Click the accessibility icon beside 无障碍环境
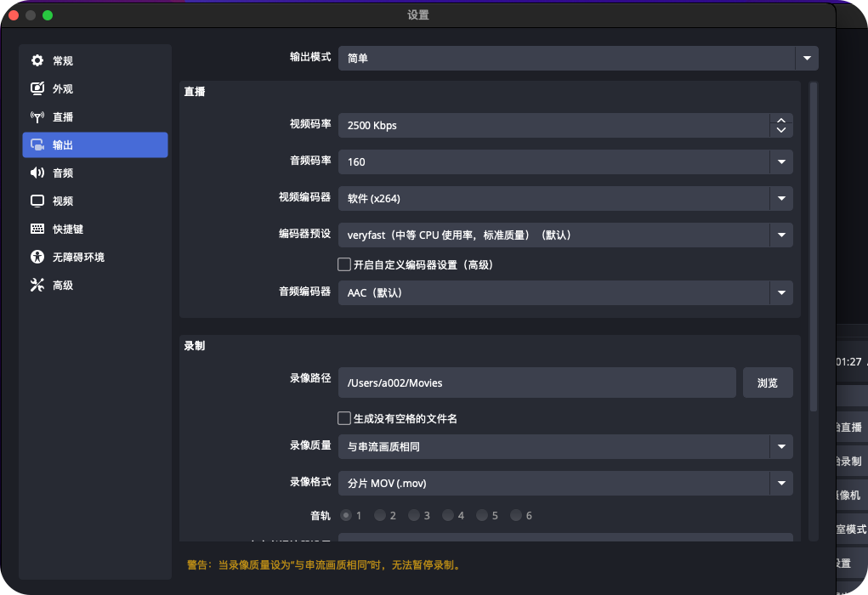Image resolution: width=868 pixels, height=595 pixels. (37, 257)
